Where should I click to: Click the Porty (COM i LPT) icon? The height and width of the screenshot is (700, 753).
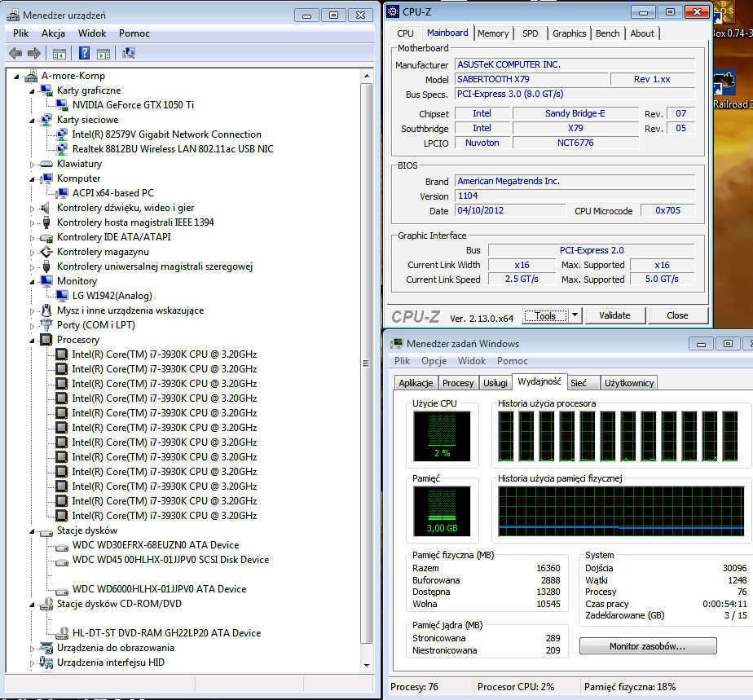[x=46, y=325]
